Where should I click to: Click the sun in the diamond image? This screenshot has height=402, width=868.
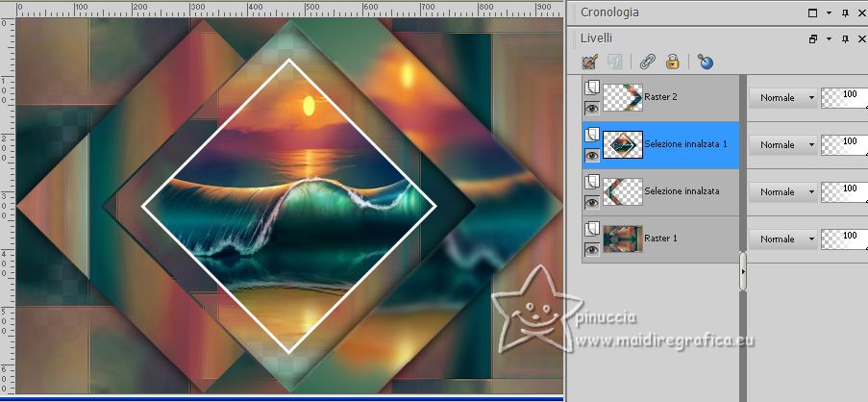coord(309,105)
